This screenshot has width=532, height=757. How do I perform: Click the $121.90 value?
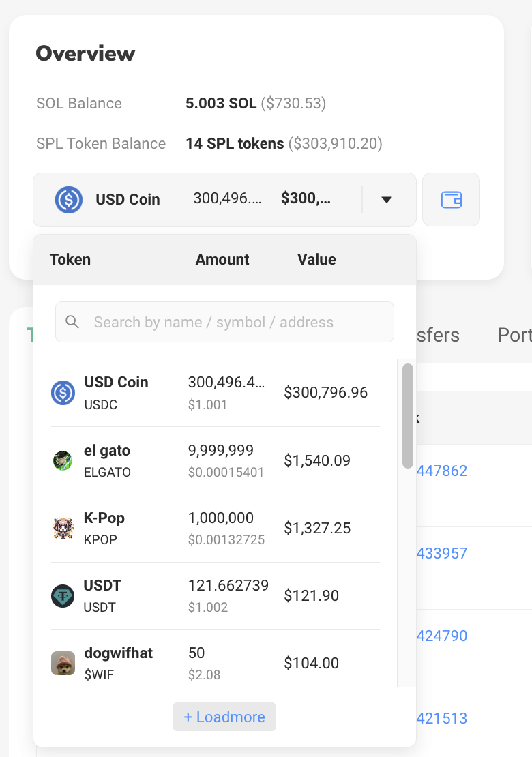312,596
